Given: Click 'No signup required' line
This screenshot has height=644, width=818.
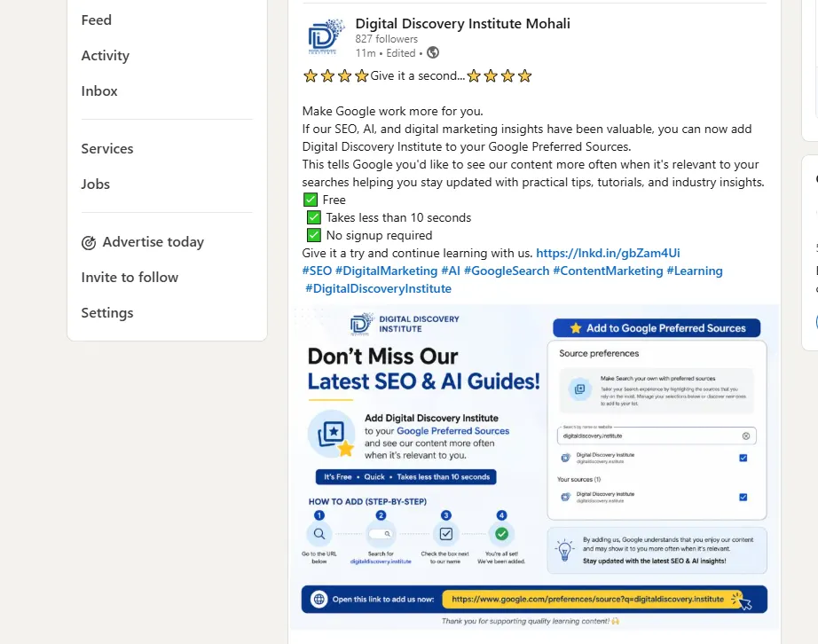Looking at the screenshot, I should tap(379, 235).
